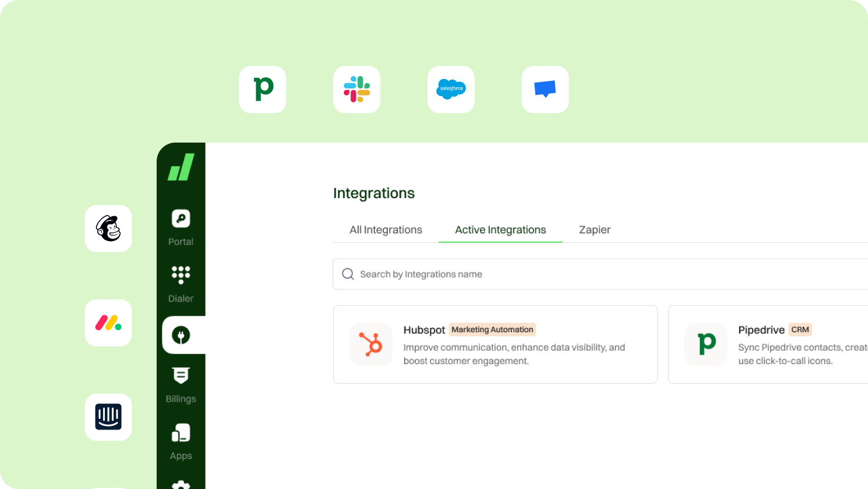Viewport: 868px width, 489px height.
Task: Switch to the Active Integrations tab
Action: [x=500, y=230]
